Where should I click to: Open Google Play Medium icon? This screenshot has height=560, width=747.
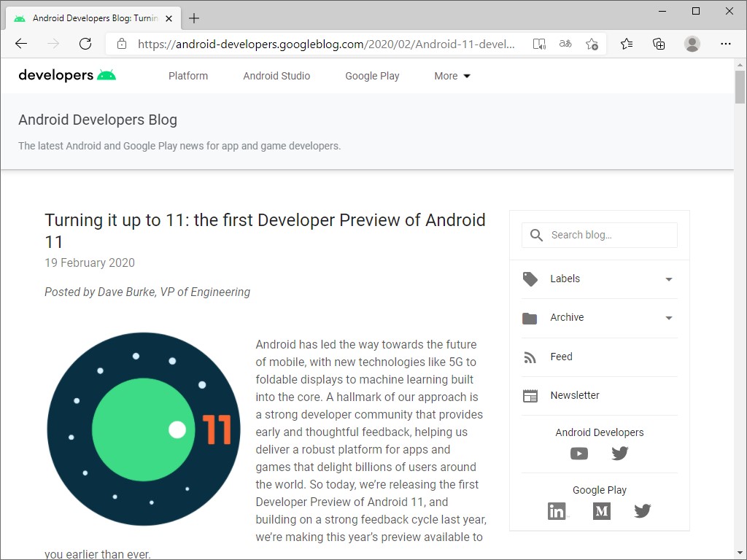click(x=601, y=510)
